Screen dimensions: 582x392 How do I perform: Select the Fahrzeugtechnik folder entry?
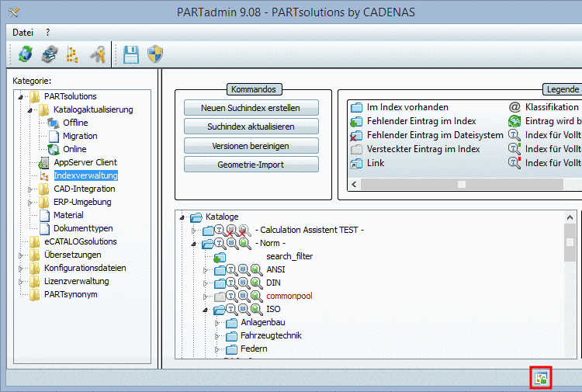click(x=271, y=335)
